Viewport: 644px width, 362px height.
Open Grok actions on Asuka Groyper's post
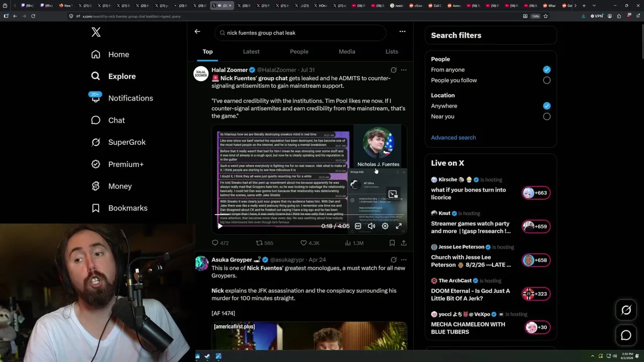(x=393, y=260)
